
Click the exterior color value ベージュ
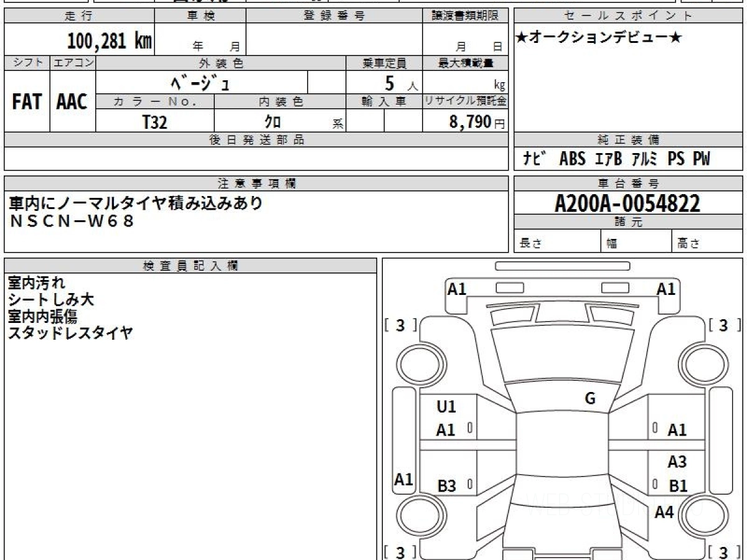click(200, 82)
